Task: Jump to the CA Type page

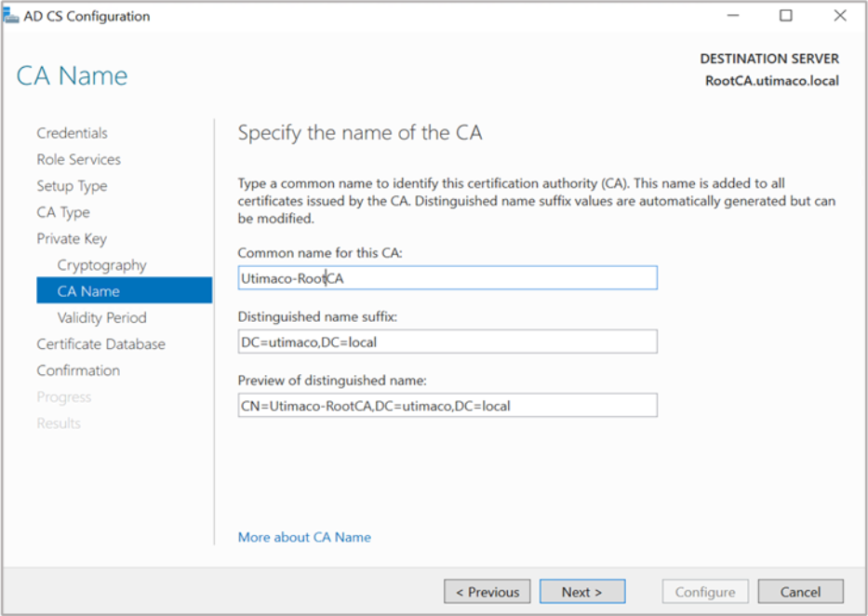Action: pos(63,212)
